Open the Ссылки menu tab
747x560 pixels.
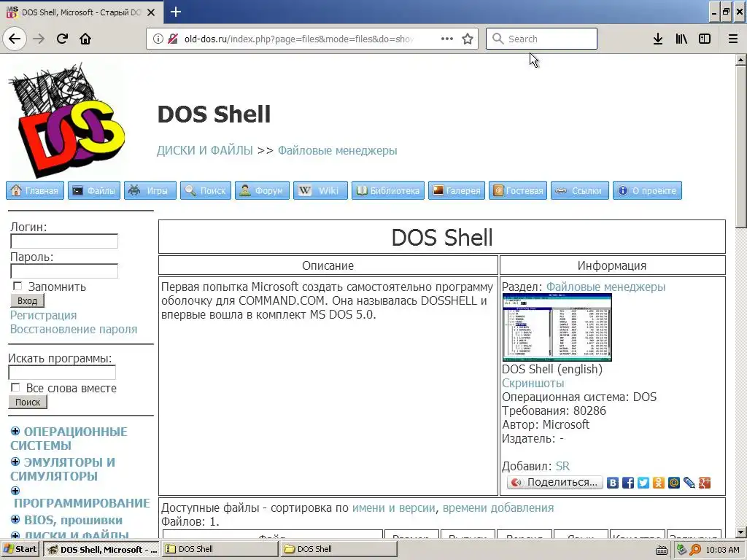580,190
